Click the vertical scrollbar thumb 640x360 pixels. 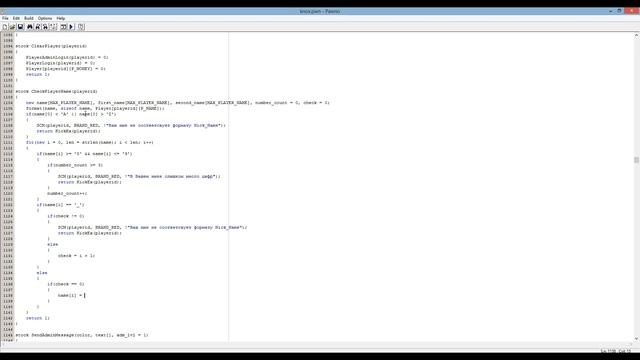tap(636, 160)
